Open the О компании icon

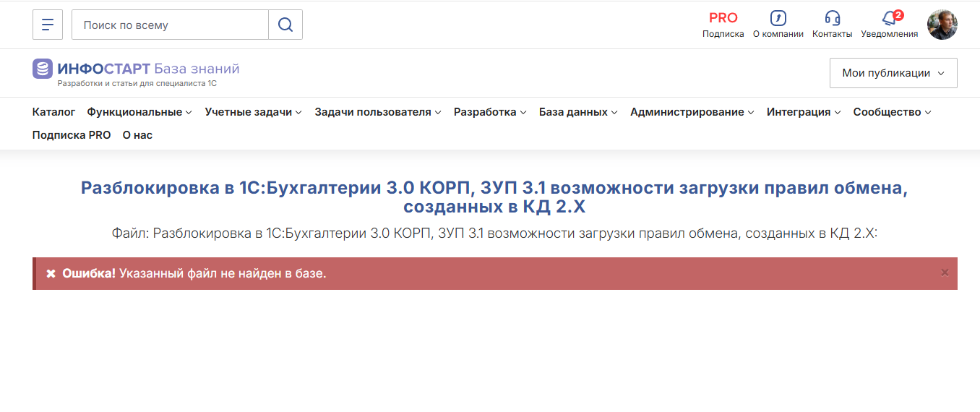pyautogui.click(x=778, y=18)
